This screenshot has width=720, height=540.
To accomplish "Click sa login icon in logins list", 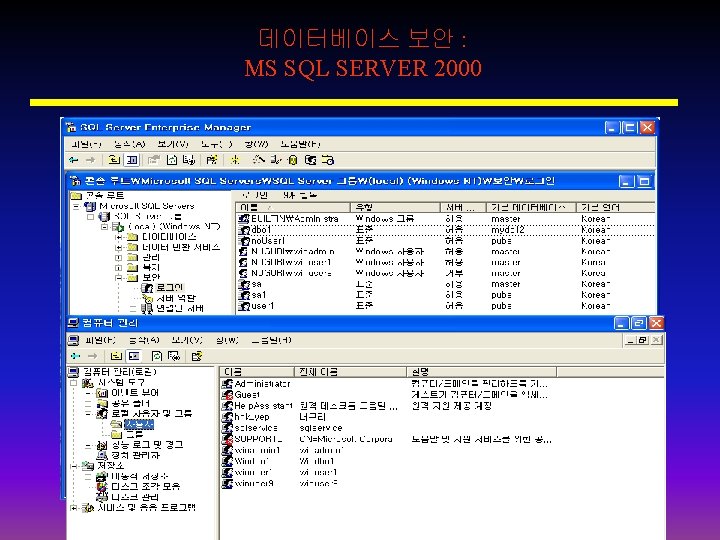I will 244,284.
